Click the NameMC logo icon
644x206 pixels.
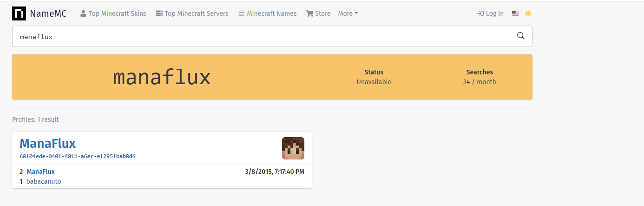tap(19, 13)
